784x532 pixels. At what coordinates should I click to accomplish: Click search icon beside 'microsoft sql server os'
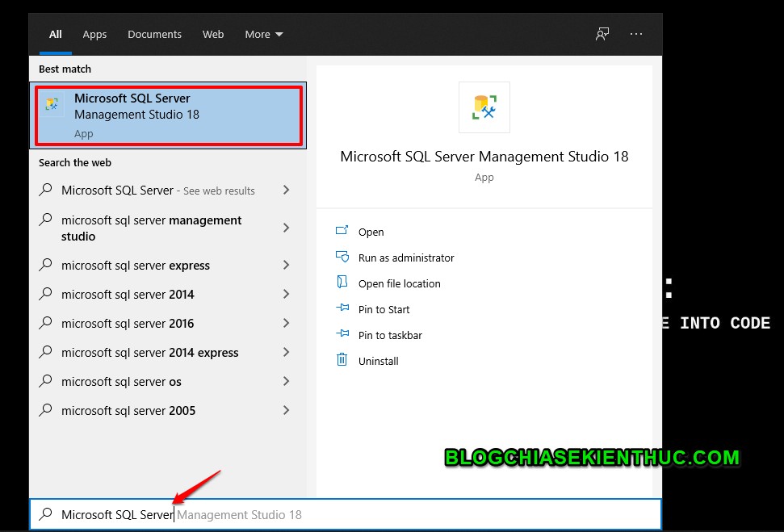click(x=45, y=380)
